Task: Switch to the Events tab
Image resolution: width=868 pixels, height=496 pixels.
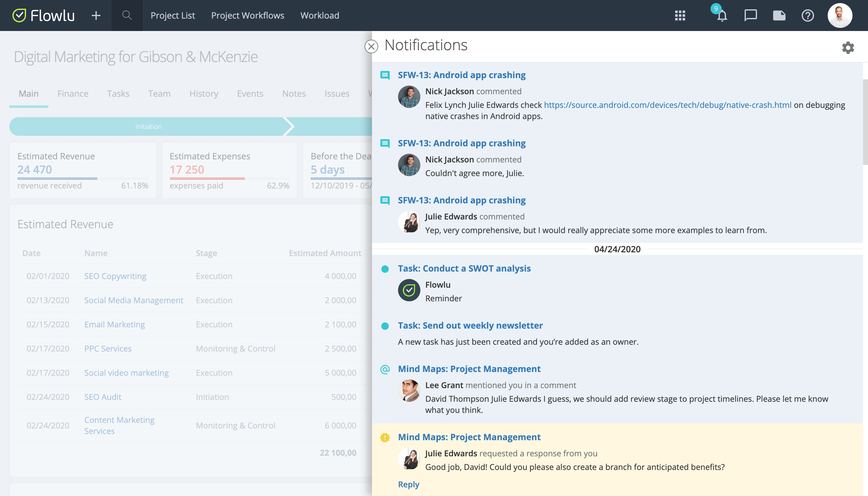Action: pos(250,93)
